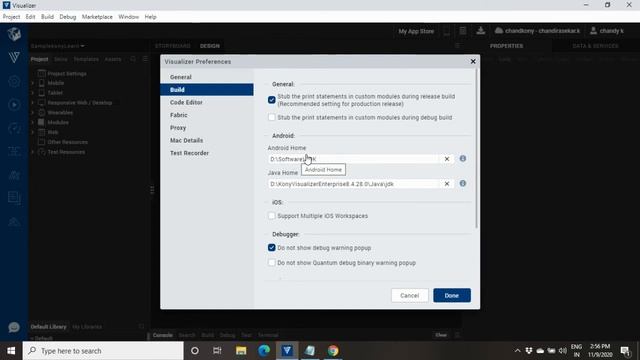640x360 pixels.
Task: Open the Edit menu
Action: pos(30,17)
